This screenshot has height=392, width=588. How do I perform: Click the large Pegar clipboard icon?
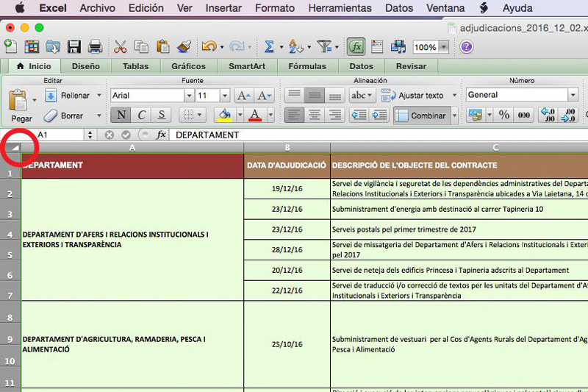[x=18, y=101]
